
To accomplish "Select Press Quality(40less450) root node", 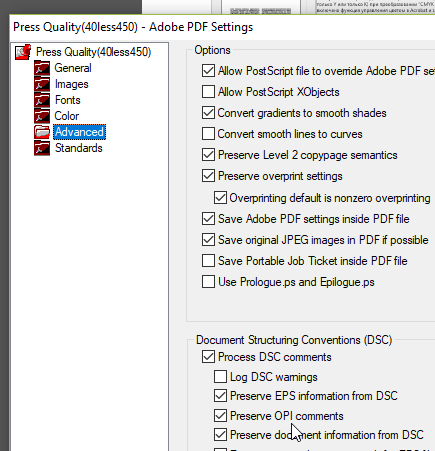I will [93, 52].
